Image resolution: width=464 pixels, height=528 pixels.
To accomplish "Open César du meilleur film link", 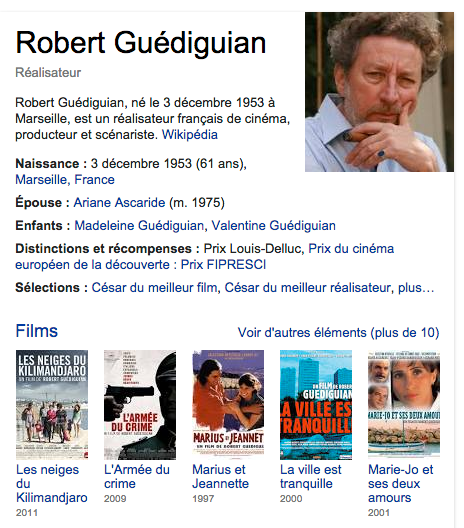I will click(x=154, y=288).
